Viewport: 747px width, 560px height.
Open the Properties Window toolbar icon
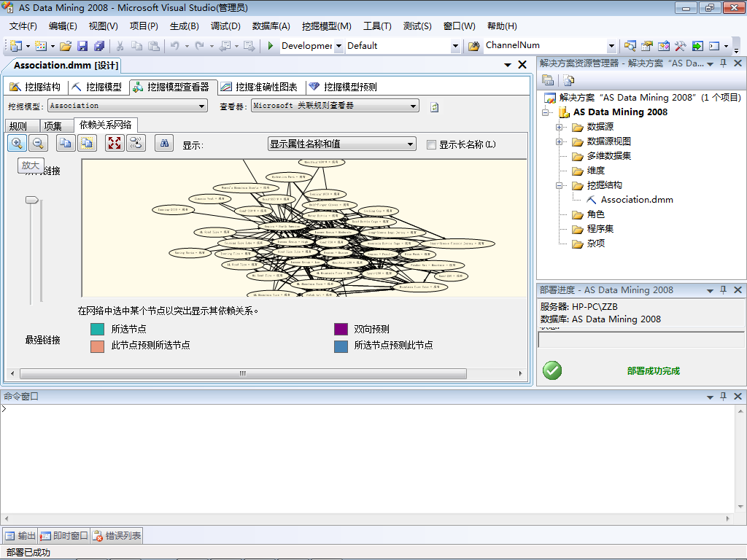(646, 46)
